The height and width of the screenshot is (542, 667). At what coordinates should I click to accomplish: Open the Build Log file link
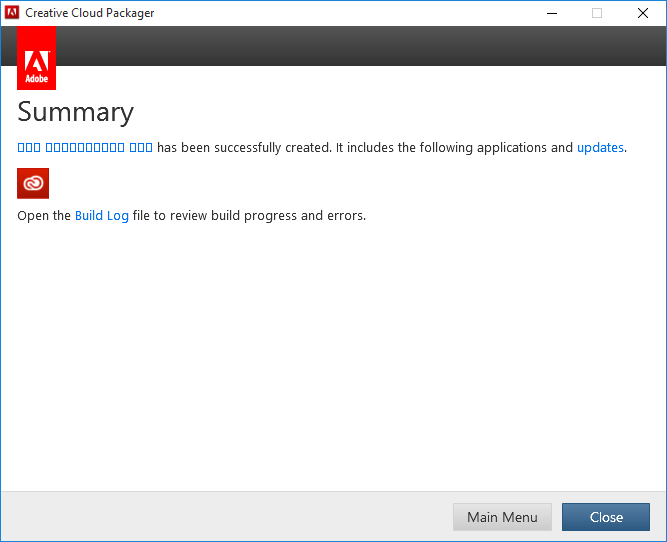coord(102,216)
